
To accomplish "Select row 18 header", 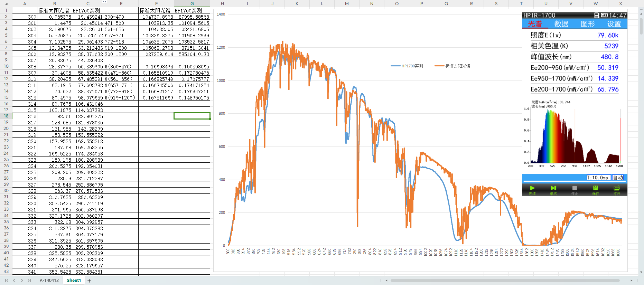I will (x=6, y=116).
